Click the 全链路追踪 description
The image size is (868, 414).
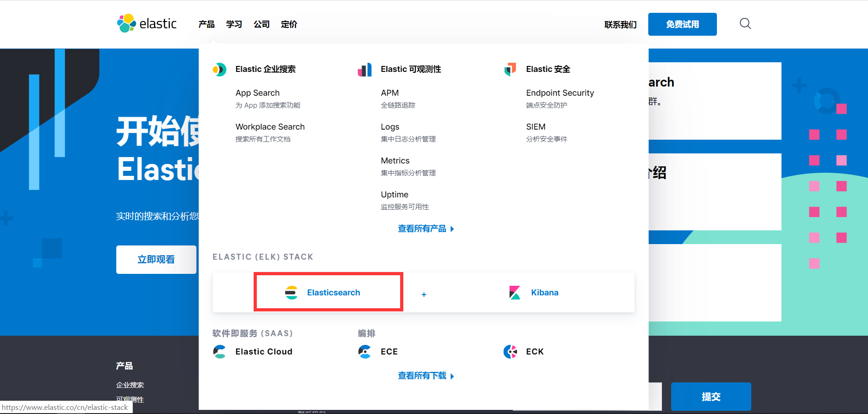coord(398,105)
